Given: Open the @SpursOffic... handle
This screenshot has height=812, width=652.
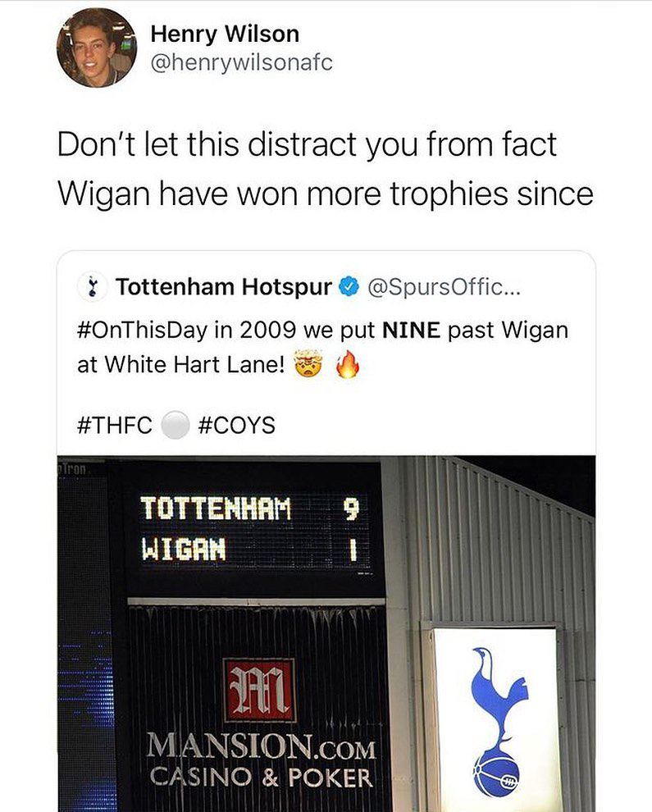Looking at the screenshot, I should pos(444,286).
